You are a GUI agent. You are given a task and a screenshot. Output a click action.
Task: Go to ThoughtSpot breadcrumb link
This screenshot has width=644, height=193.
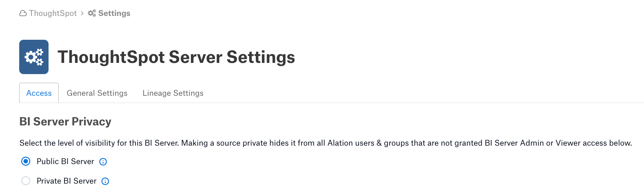coord(53,13)
